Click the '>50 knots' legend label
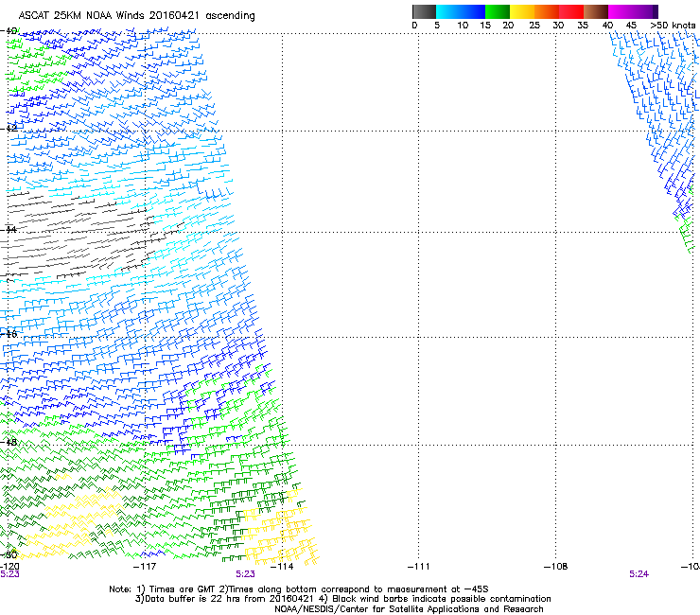Image resolution: width=700 pixels, height=615 pixels. pos(673,26)
